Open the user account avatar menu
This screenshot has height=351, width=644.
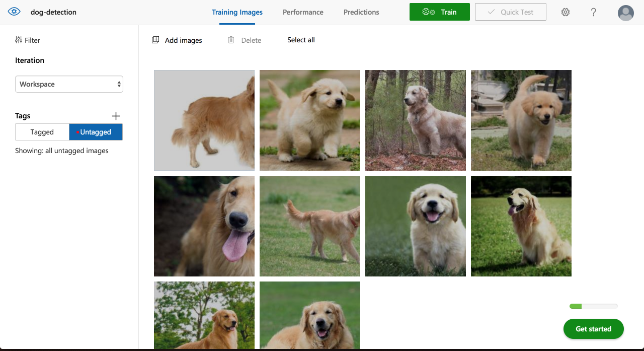[625, 13]
